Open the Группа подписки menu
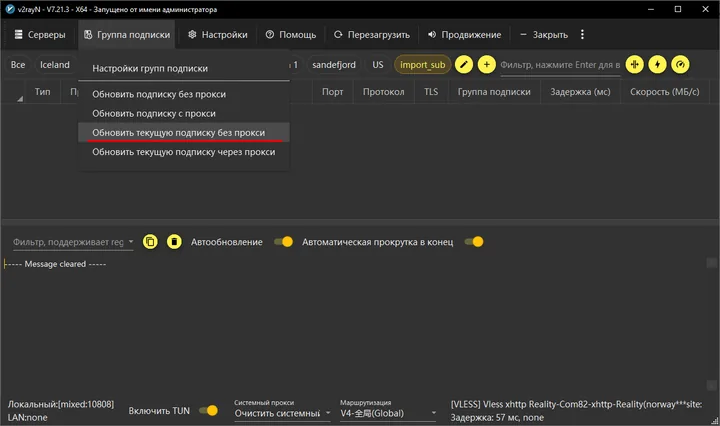The height and width of the screenshot is (426, 720). [127, 34]
